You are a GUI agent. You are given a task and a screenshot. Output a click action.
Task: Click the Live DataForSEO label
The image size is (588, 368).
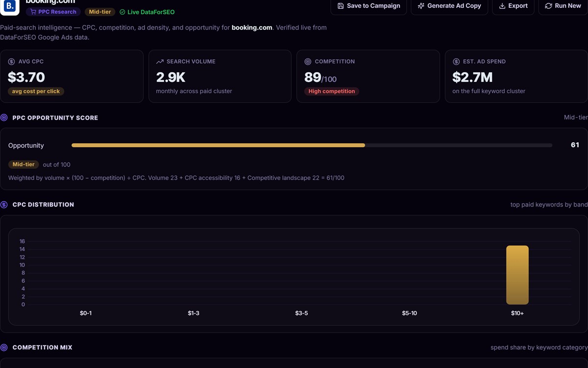(151, 12)
